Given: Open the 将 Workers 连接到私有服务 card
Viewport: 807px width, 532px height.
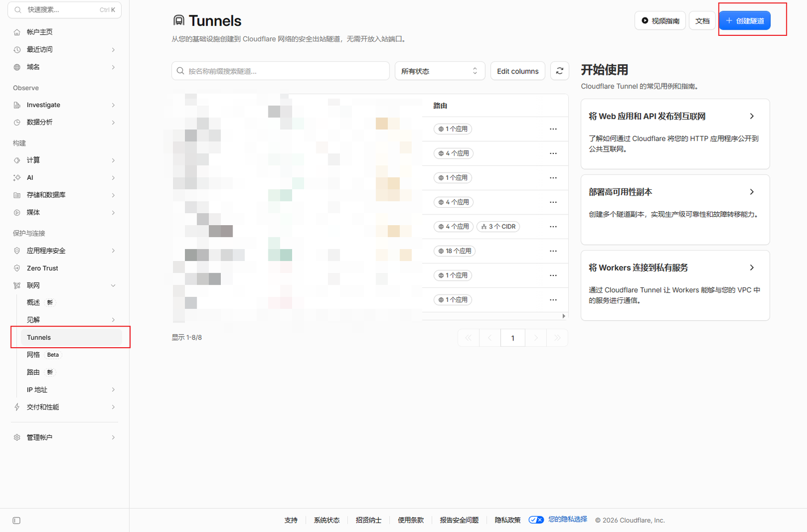Looking at the screenshot, I should 675,286.
